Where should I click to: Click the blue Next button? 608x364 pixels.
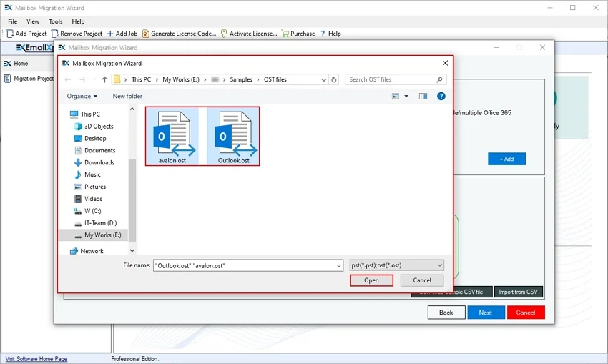pos(486,313)
